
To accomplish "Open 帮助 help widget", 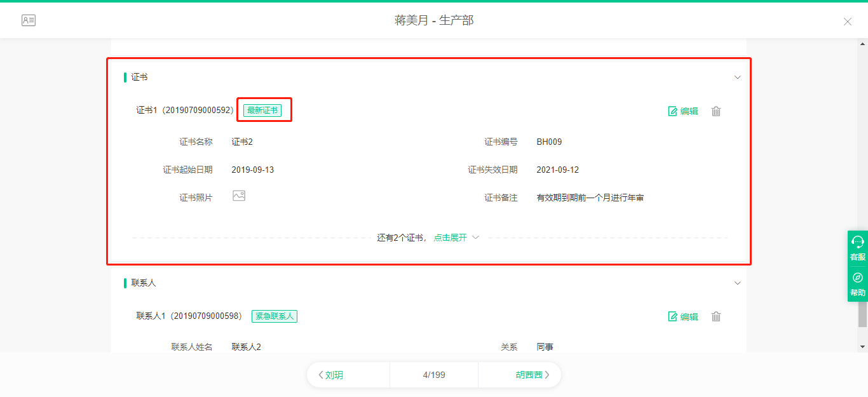I will point(857,285).
